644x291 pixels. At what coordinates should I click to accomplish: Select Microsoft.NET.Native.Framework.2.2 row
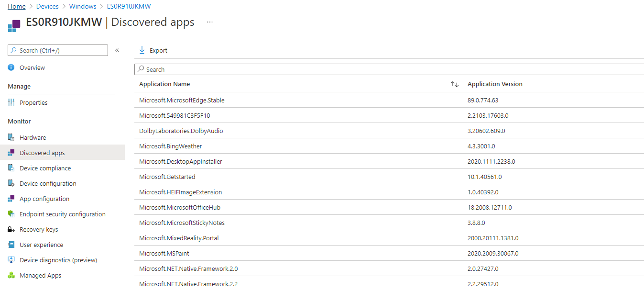[389, 284]
